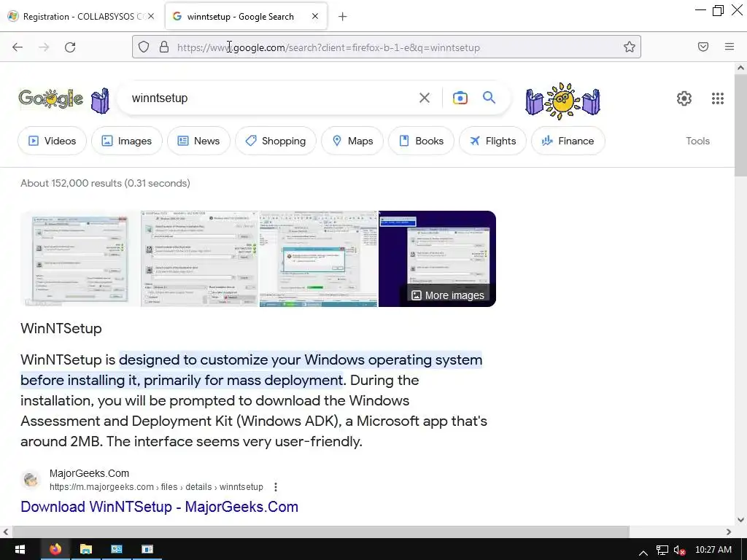
Task: Switch to the Registration - COLLABSYSOS tab
Action: click(x=81, y=17)
